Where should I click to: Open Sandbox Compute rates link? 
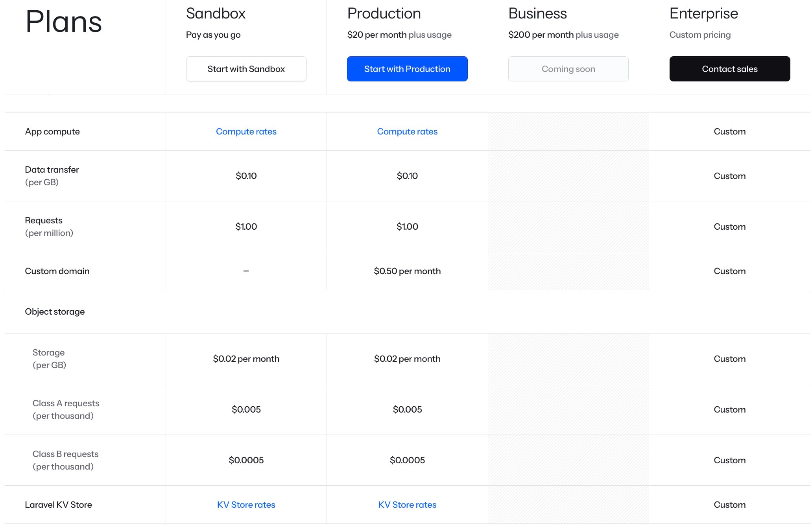(246, 131)
